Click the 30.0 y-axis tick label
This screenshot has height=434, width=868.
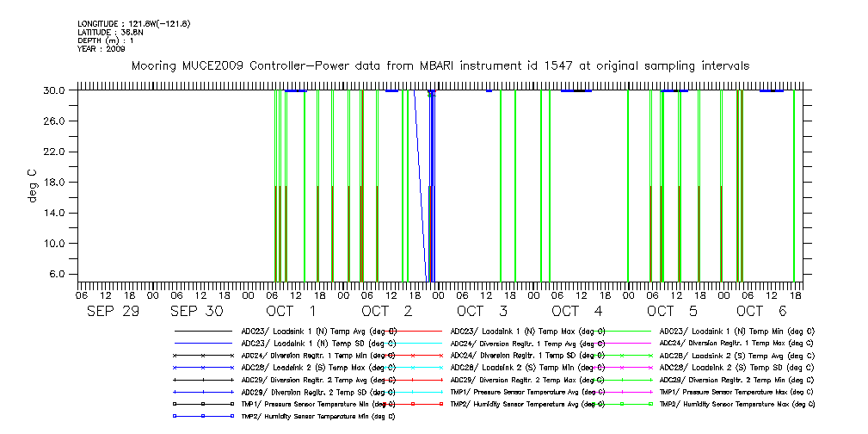55,90
